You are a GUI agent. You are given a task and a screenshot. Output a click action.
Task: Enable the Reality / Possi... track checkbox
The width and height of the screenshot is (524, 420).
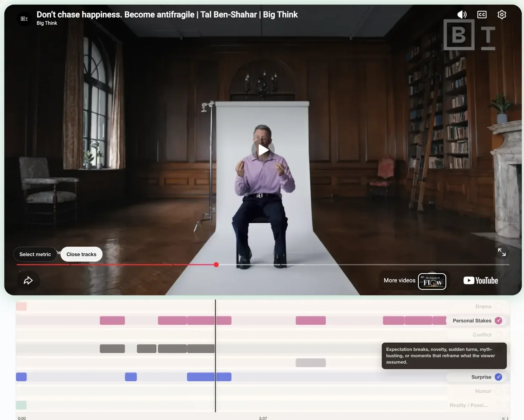(499, 405)
